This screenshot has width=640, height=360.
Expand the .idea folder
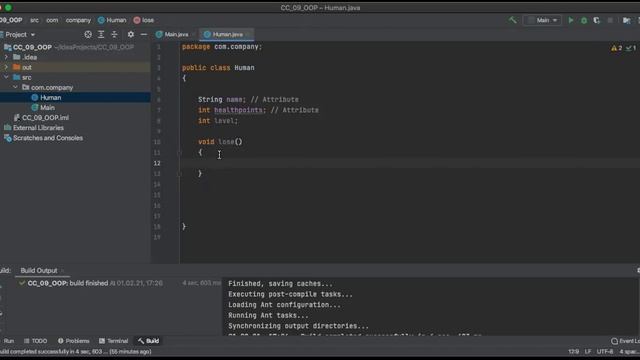tap(6, 57)
